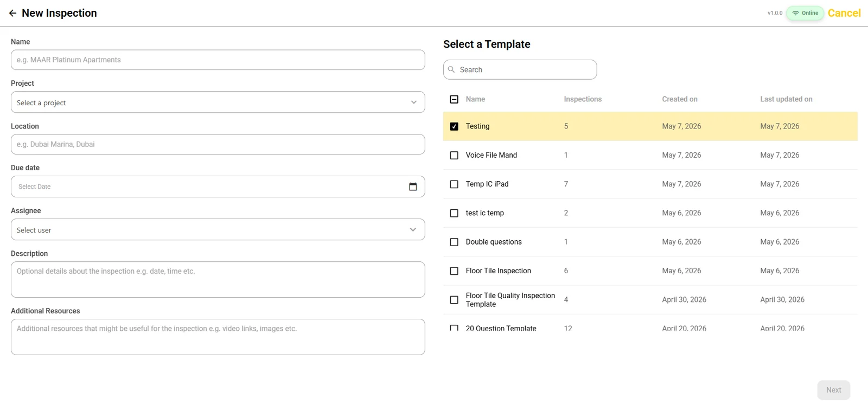
Task: Click the test ic temp template name
Action: click(x=485, y=213)
